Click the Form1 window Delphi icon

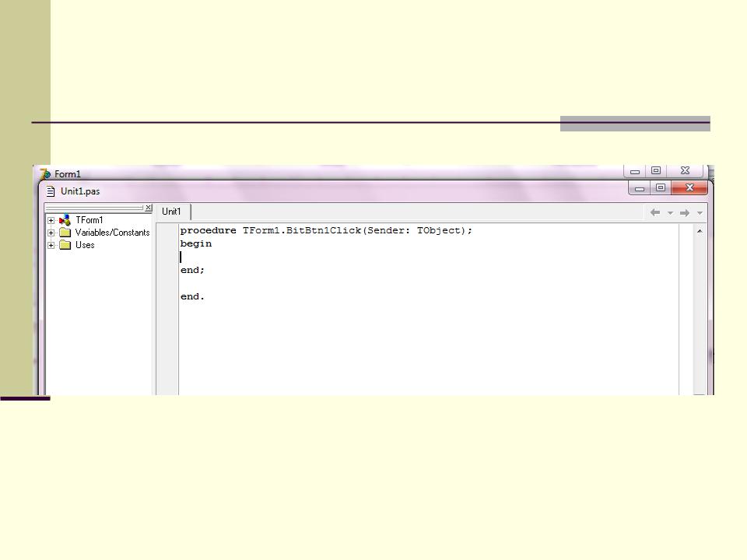click(x=45, y=173)
